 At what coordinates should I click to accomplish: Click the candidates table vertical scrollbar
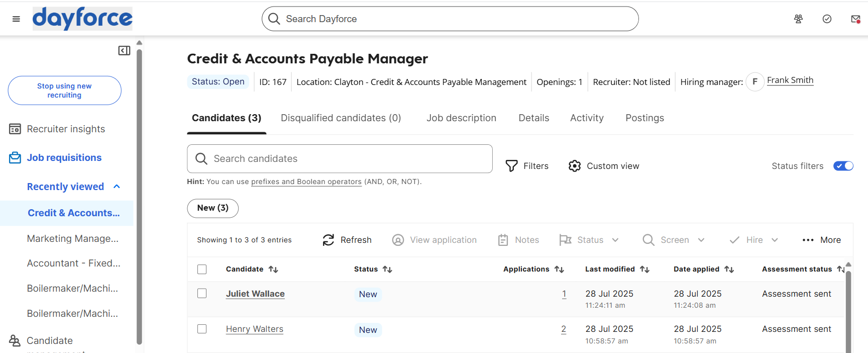[x=848, y=312]
